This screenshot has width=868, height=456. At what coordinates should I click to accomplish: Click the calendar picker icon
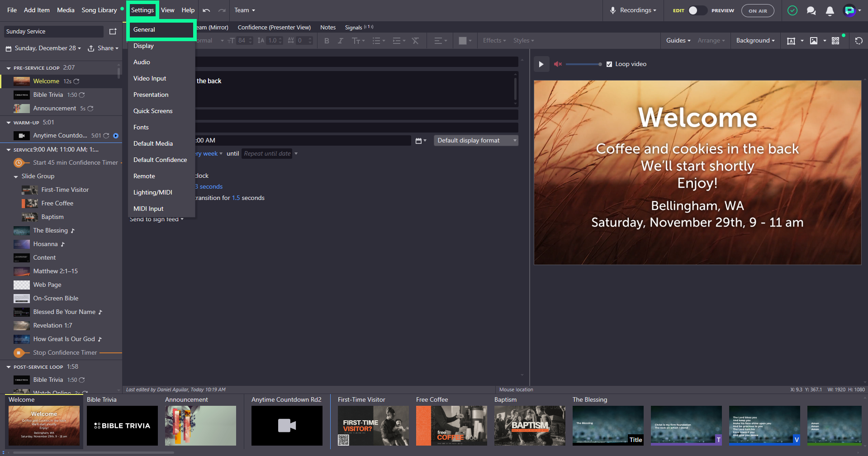(418, 141)
